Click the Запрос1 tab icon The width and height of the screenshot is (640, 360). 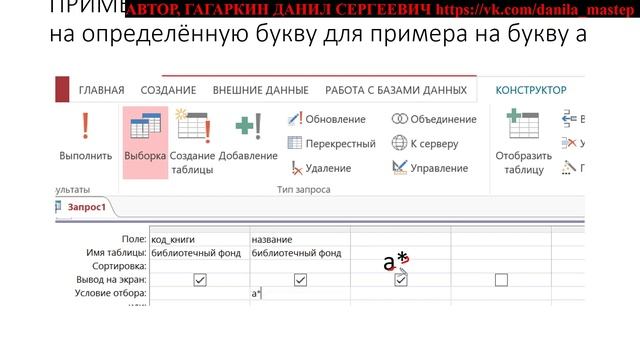(x=58, y=207)
